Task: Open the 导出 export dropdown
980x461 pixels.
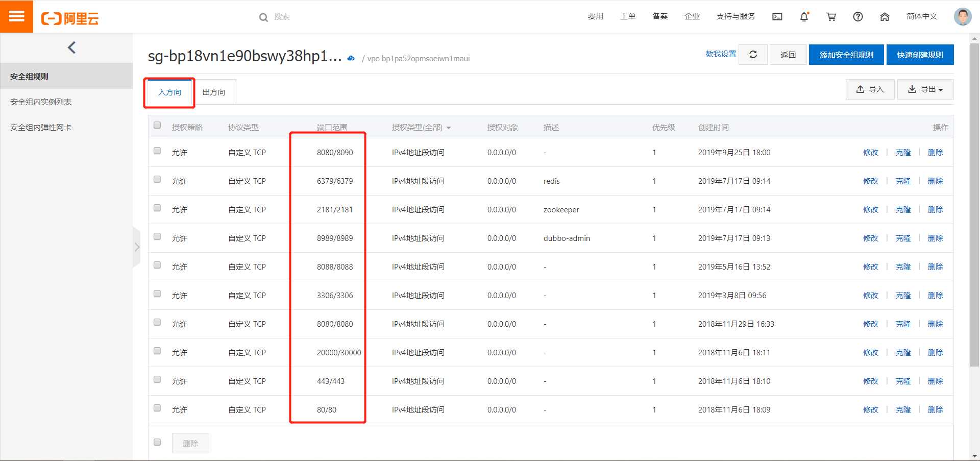Action: click(925, 89)
